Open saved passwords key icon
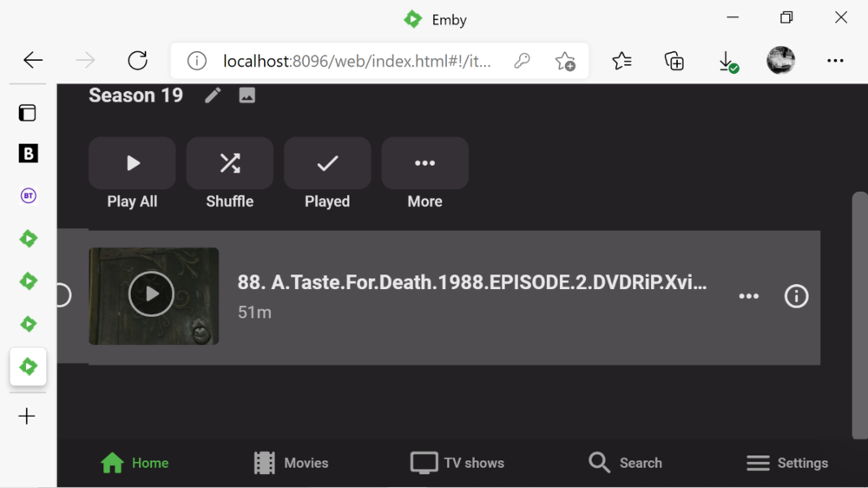This screenshot has width=868, height=488. pyautogui.click(x=522, y=61)
